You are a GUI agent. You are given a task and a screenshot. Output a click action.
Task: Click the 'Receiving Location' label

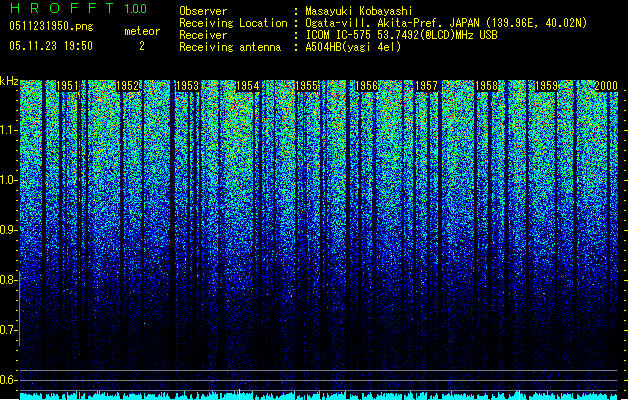pyautogui.click(x=233, y=23)
